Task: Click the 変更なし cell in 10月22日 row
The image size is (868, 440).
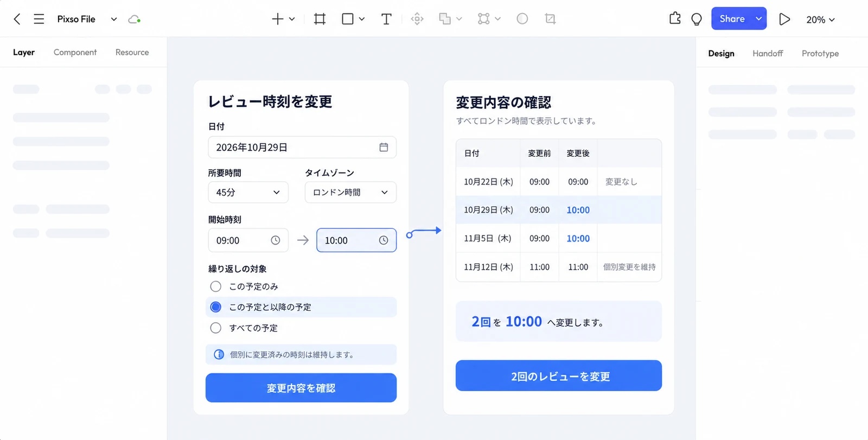Action: click(629, 182)
